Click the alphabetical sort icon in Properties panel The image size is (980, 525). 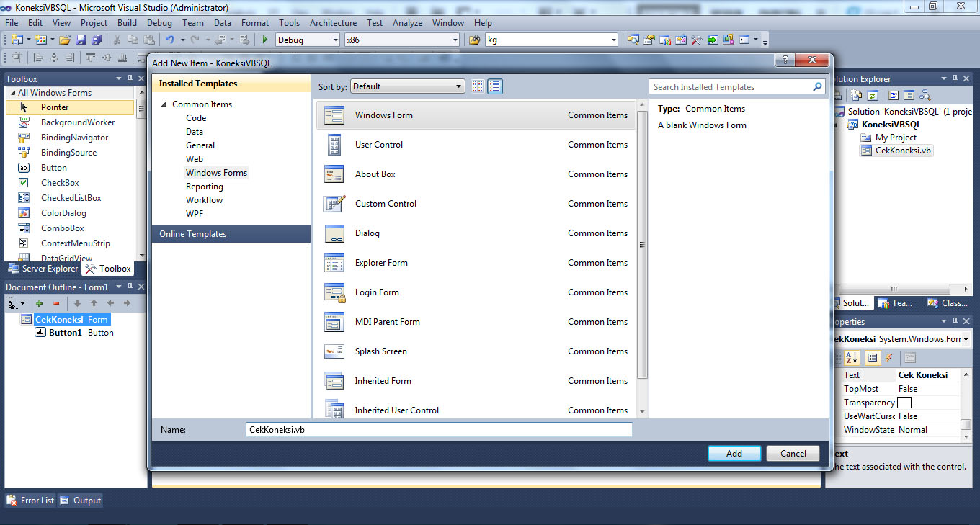(x=851, y=358)
